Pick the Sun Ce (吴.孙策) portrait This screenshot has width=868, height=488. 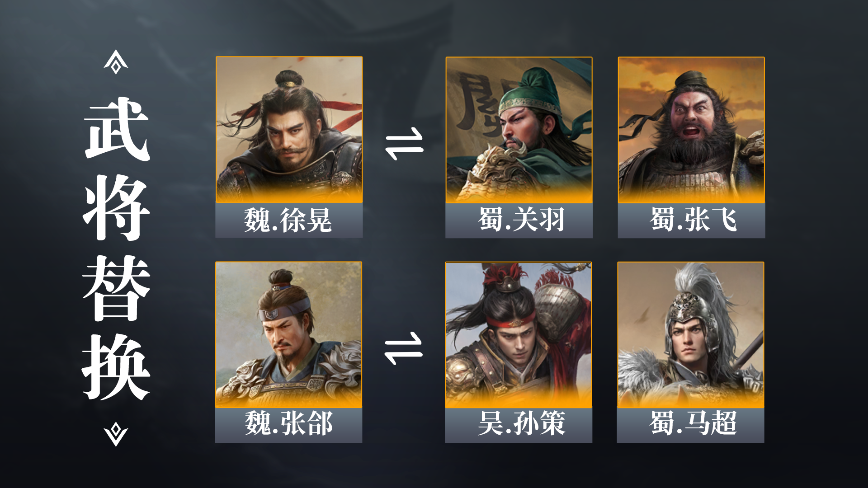point(519,335)
